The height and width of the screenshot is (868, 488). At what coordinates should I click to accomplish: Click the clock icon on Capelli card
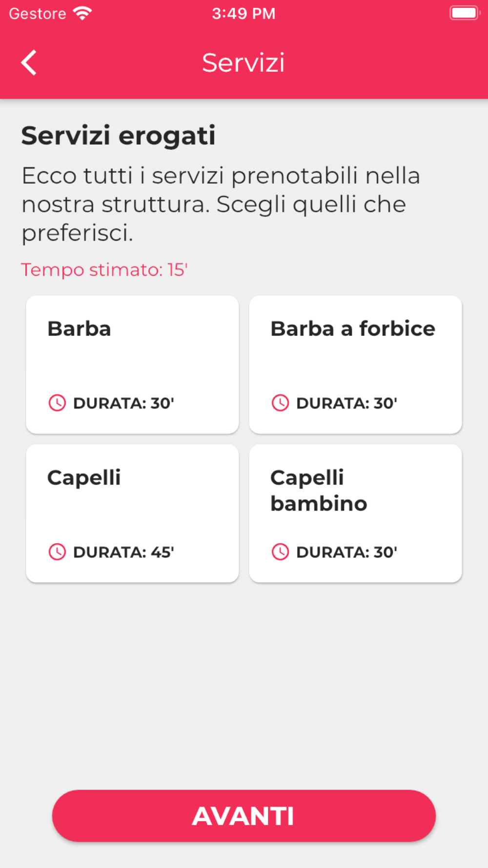(x=57, y=552)
